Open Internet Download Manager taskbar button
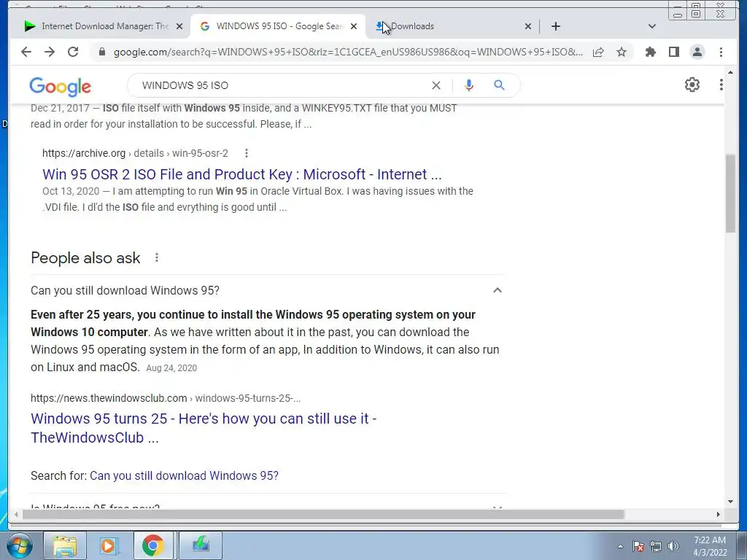 (x=201, y=545)
